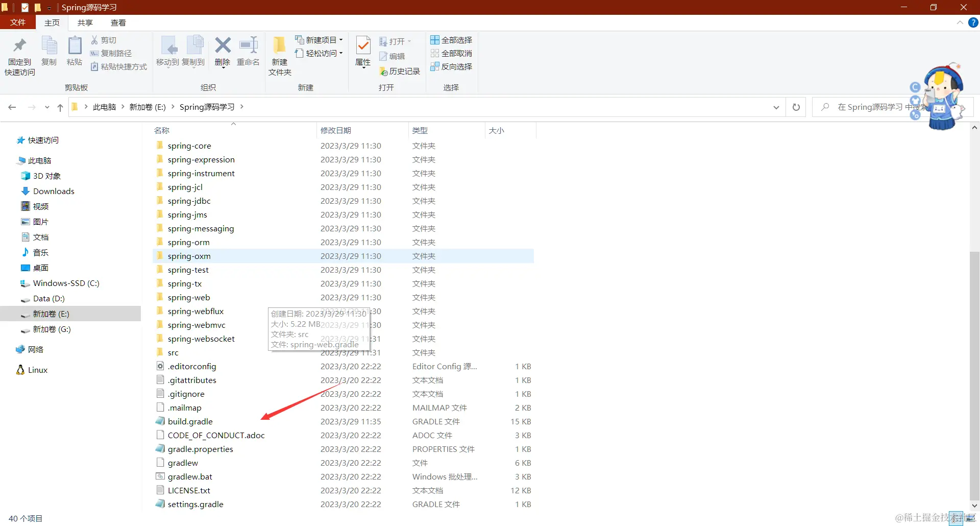Switch to Share (共享) tab
Viewport: 980px width, 526px height.
tap(85, 22)
